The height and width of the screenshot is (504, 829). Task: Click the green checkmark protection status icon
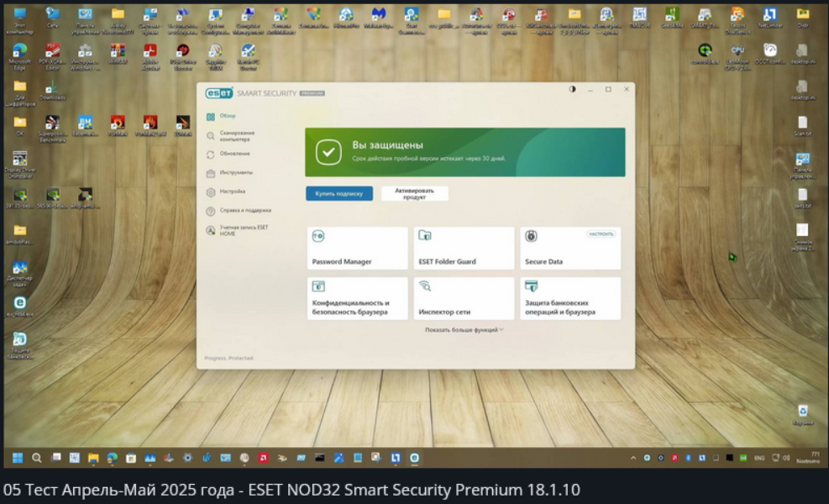pos(328,152)
